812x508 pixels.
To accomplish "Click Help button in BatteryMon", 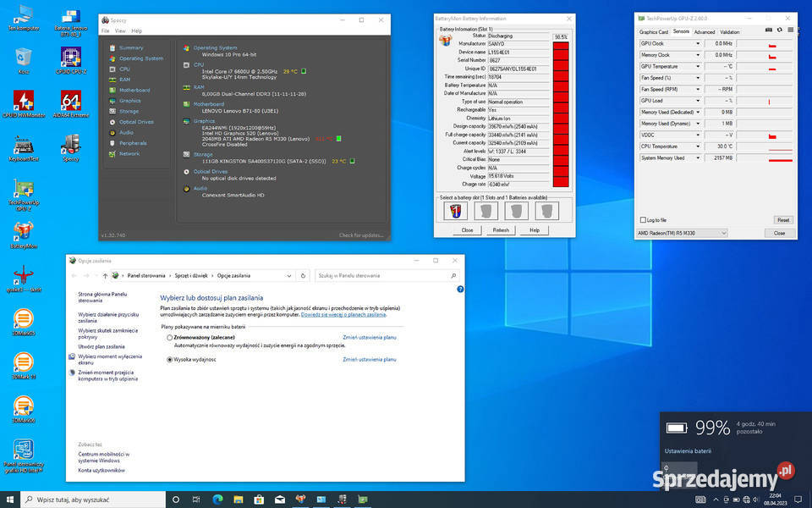I will pyautogui.click(x=535, y=230).
